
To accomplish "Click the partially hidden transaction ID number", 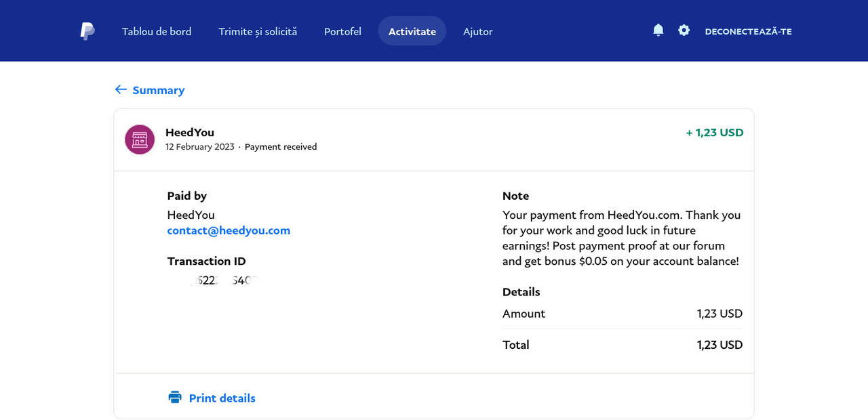I will [x=223, y=280].
